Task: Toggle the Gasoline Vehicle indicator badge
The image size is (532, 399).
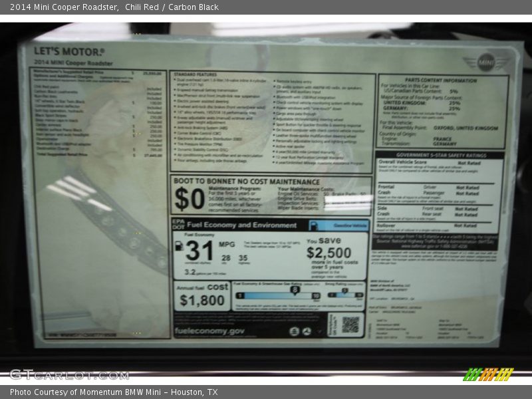Action: [x=346, y=225]
